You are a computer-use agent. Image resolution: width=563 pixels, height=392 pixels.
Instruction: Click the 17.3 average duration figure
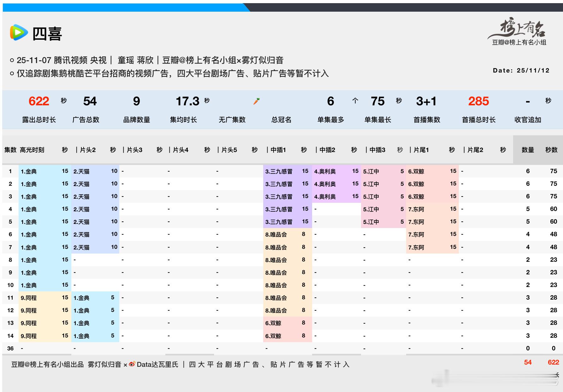coord(187,101)
